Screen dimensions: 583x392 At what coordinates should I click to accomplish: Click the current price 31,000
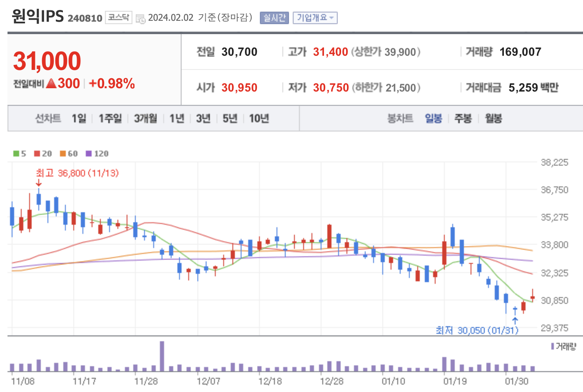[47, 61]
